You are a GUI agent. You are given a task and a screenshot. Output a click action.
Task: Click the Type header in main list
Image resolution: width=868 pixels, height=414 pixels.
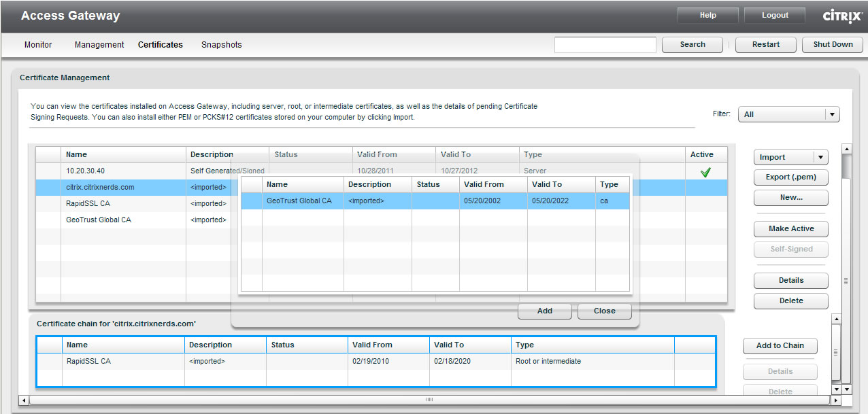(602, 154)
